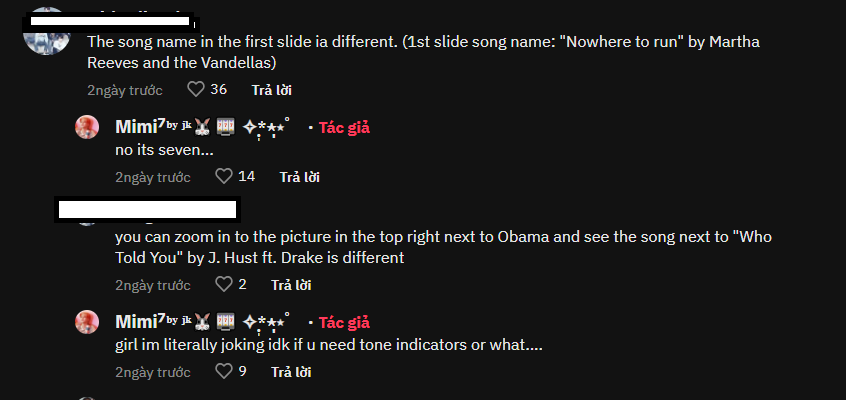Heart the comment about zooming next to Obama
This screenshot has width=846, height=400.
[x=224, y=285]
